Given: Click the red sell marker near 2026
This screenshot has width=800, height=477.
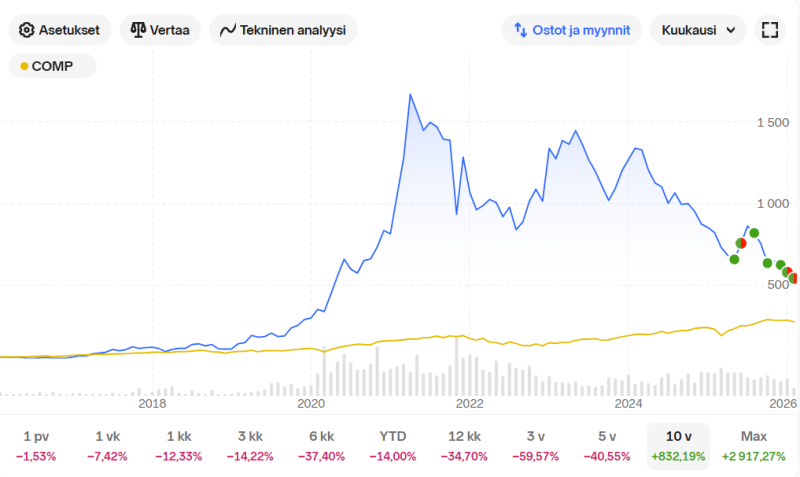Looking at the screenshot, I should tap(787, 272).
